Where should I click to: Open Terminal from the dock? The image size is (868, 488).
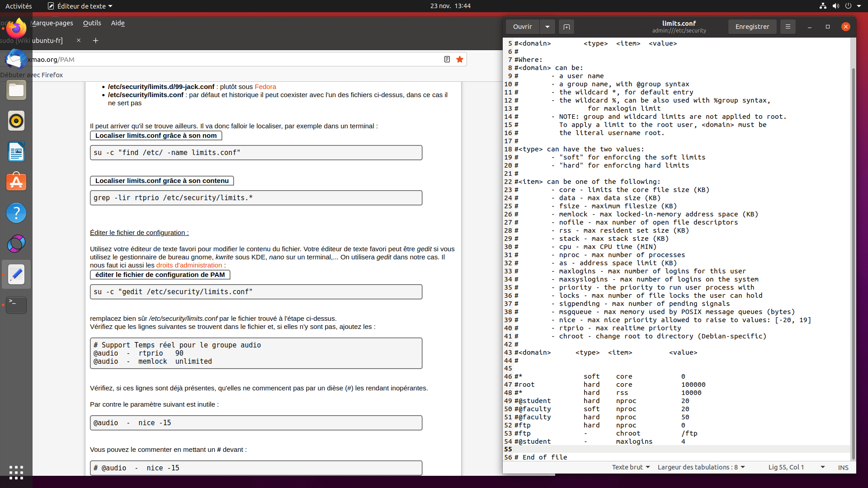click(x=16, y=305)
